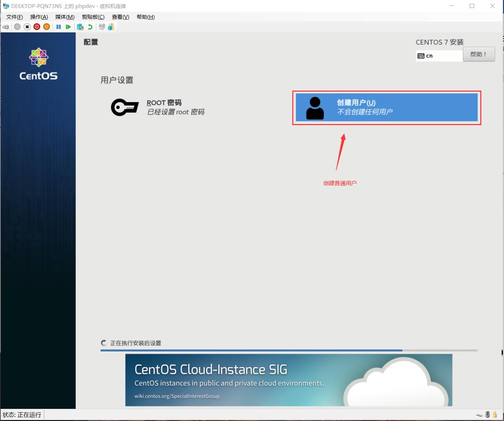Maximize the virtual machine connection window
Viewport: 504px width, 421px height.
(x=472, y=6)
